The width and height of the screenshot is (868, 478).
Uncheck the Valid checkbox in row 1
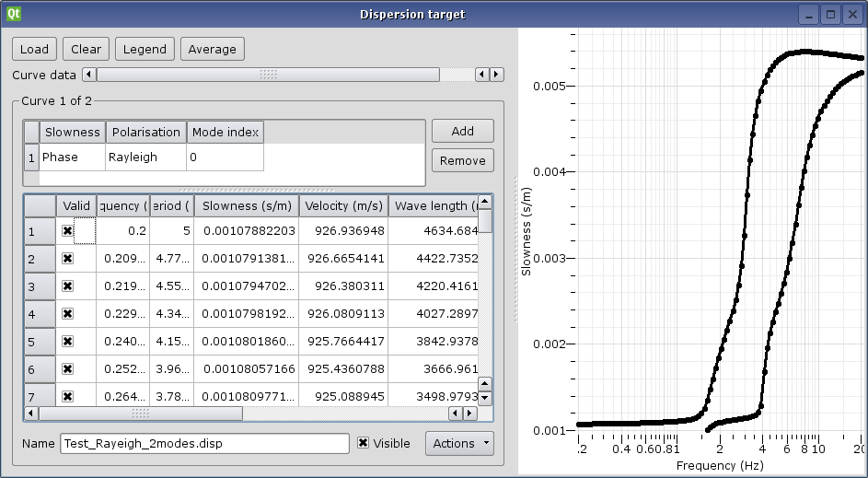click(x=67, y=231)
